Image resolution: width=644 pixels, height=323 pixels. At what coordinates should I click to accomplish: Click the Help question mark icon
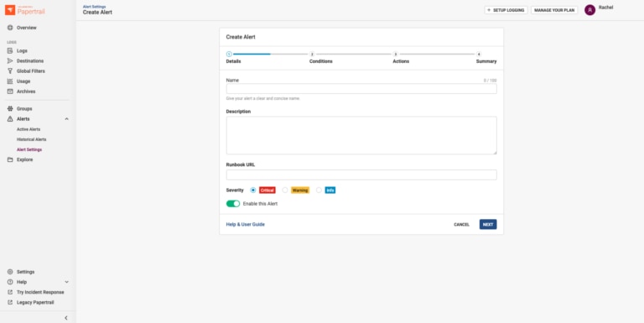point(10,282)
